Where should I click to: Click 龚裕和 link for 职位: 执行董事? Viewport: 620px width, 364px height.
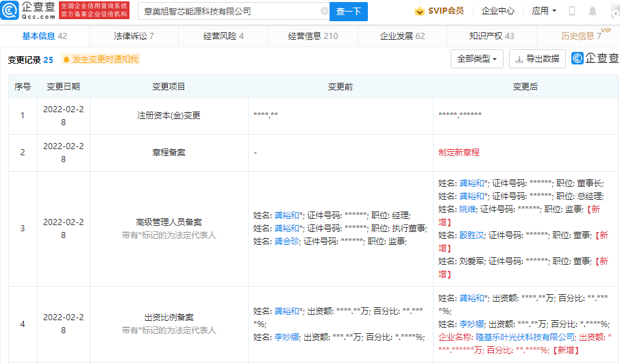click(x=286, y=229)
